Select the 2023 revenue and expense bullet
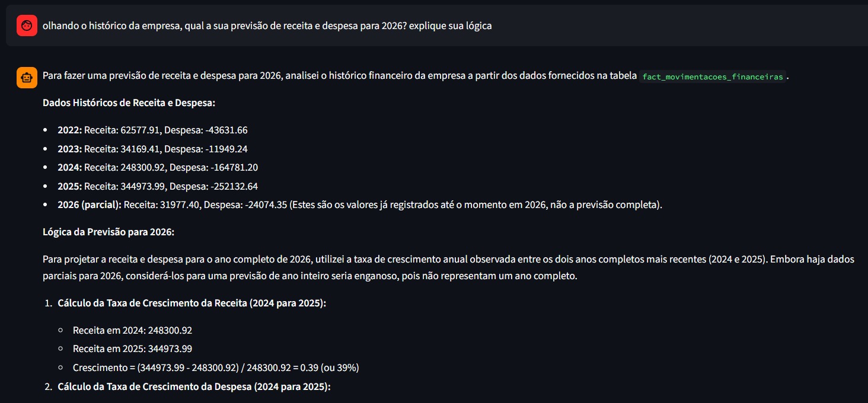 (152, 149)
